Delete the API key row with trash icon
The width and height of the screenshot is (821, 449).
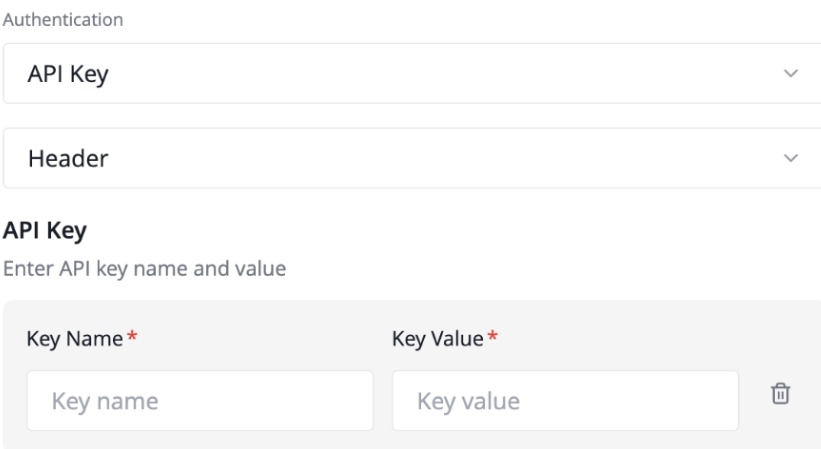point(780,395)
